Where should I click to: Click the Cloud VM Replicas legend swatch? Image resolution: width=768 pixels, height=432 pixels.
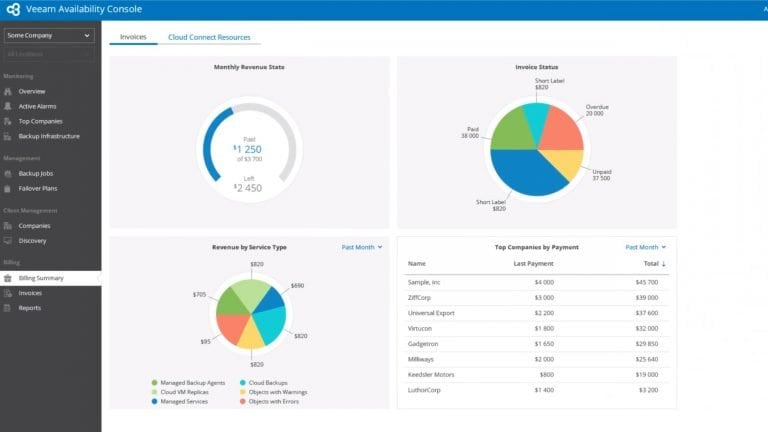point(154,392)
